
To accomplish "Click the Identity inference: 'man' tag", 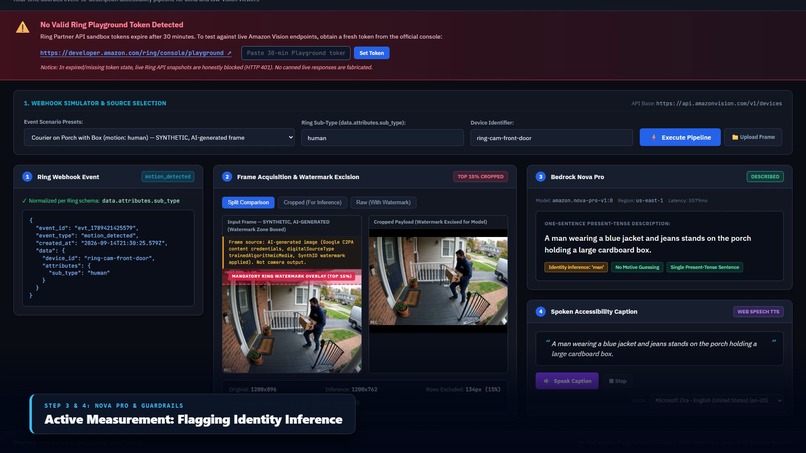I will click(x=576, y=267).
